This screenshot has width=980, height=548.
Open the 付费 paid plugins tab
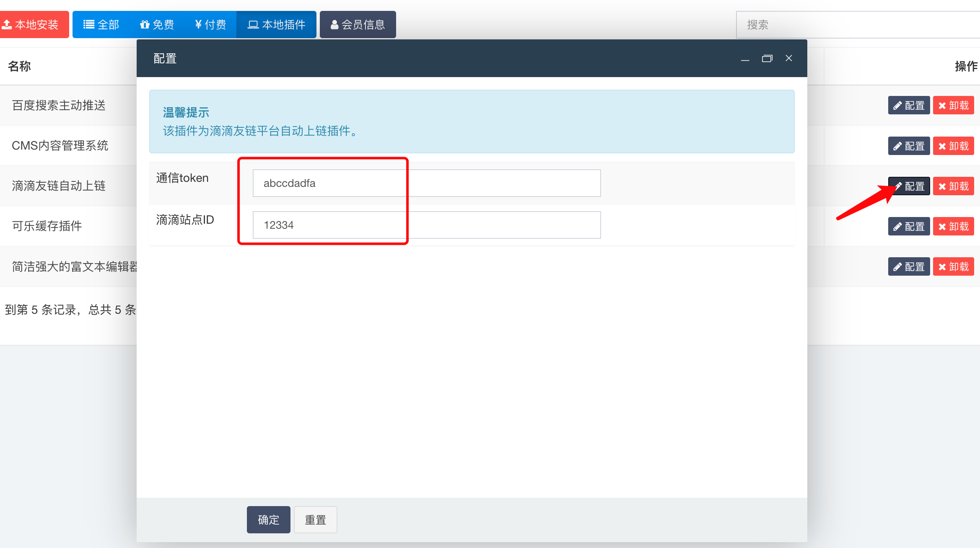210,25
